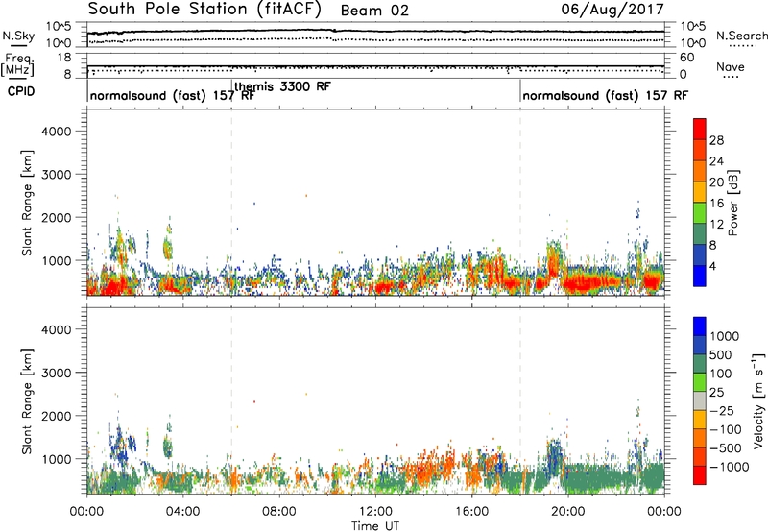768x532 pixels.
Task: Click the second 'normalsound (fast) 157 RF' label after 18:00
Action: (x=606, y=95)
